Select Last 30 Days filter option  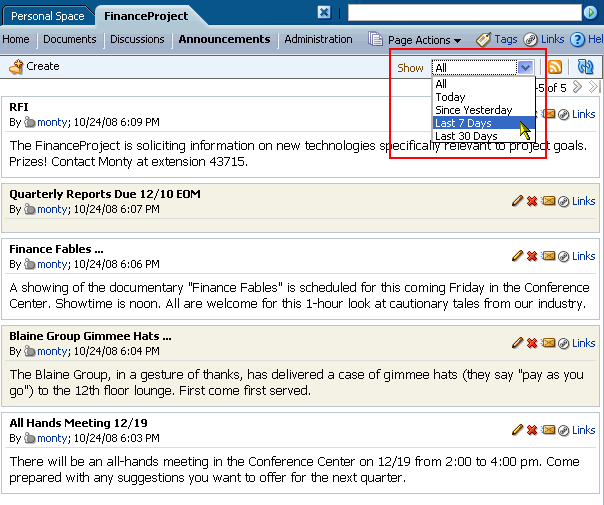pos(484,136)
